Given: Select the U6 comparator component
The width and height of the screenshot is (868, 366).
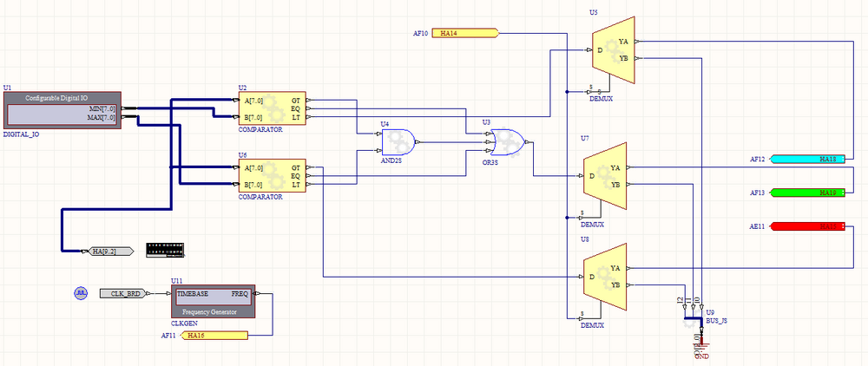Looking at the screenshot, I should 272,176.
